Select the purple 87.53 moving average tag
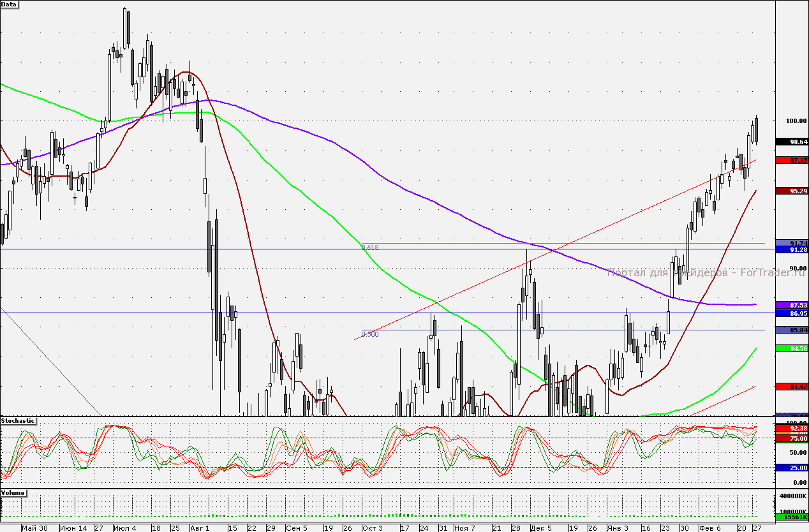Image resolution: width=809 pixels, height=532 pixels. pos(791,306)
